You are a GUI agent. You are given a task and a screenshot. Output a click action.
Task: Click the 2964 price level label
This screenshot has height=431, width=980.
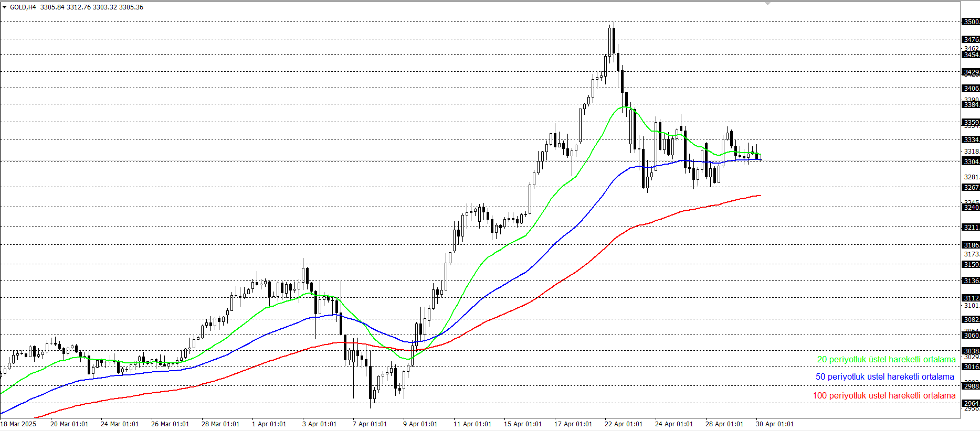coord(971,404)
